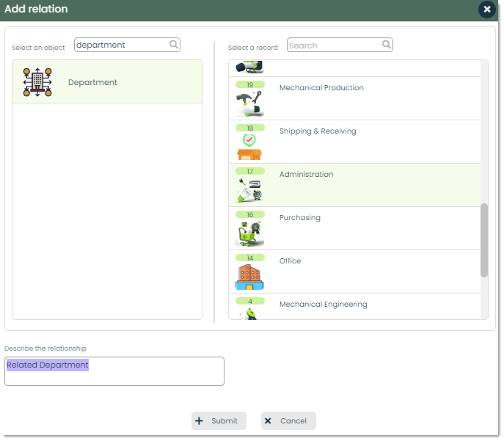
Task: Click the Shipping & Receiving box icon
Action: click(249, 147)
